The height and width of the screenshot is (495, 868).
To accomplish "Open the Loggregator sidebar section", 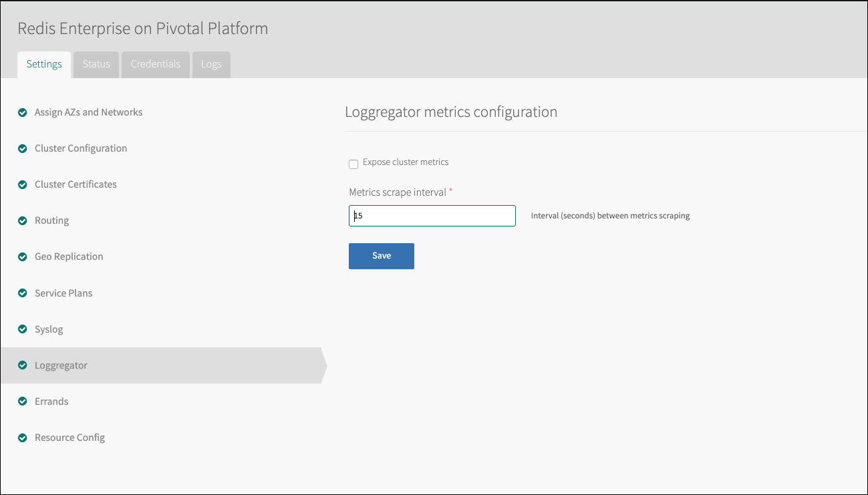I will pyautogui.click(x=61, y=365).
